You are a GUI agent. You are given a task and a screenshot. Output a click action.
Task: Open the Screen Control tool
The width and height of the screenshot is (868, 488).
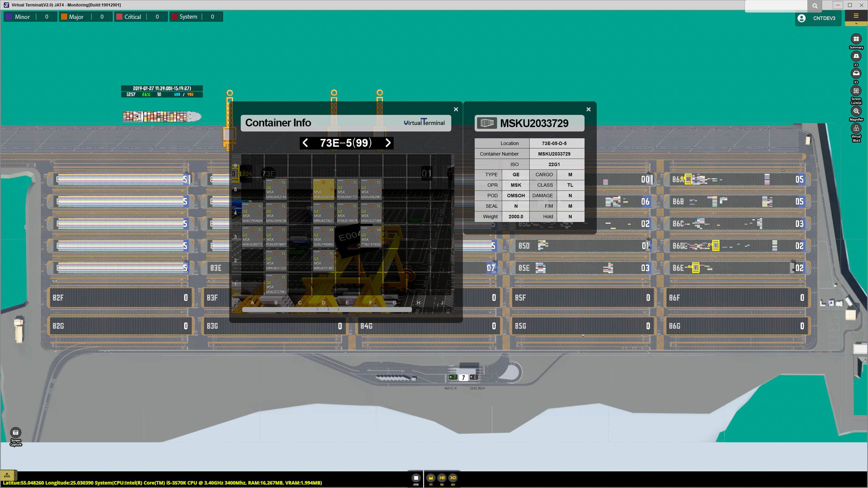[856, 91]
